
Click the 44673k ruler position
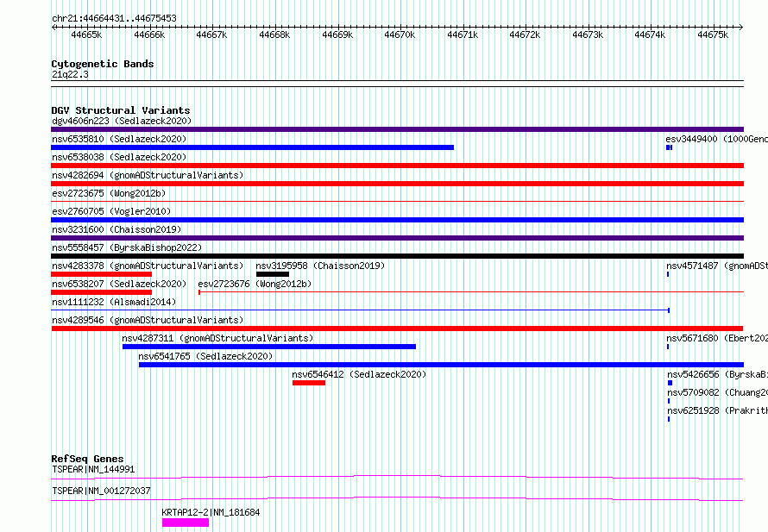point(588,34)
